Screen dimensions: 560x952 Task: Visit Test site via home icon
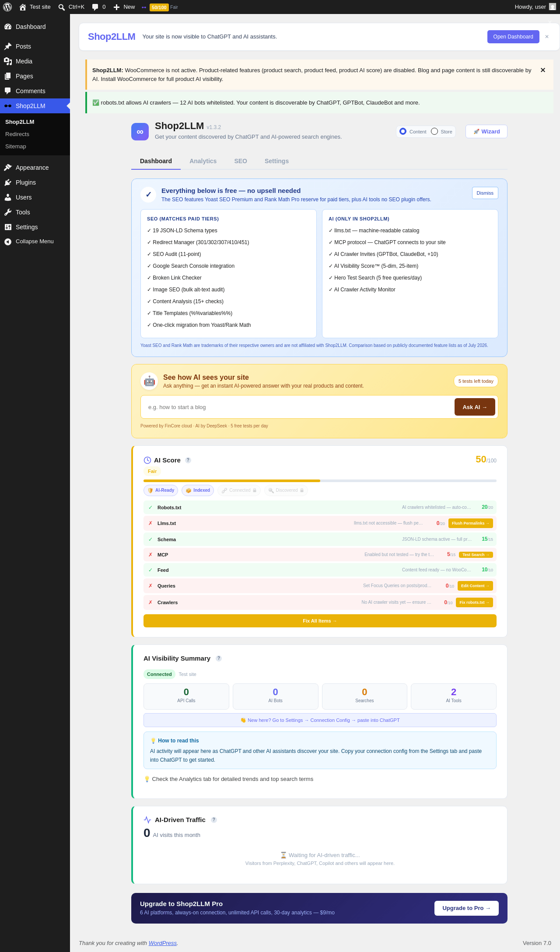(35, 7)
